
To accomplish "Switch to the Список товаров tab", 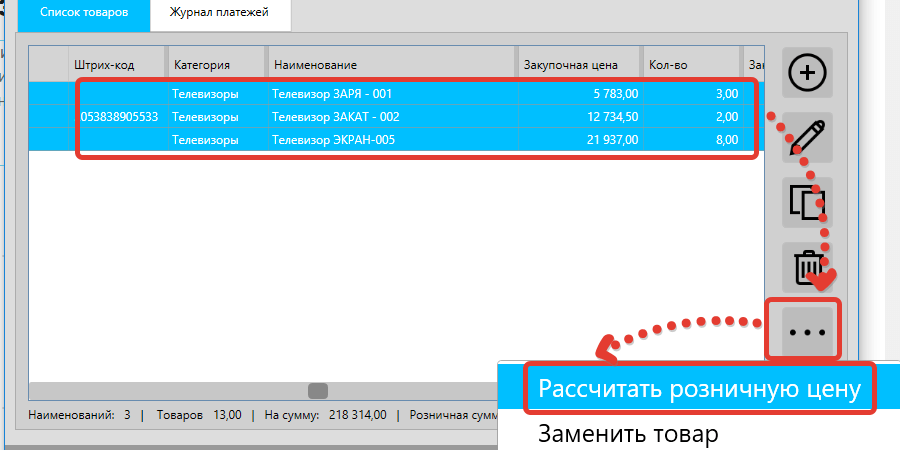I will [84, 12].
